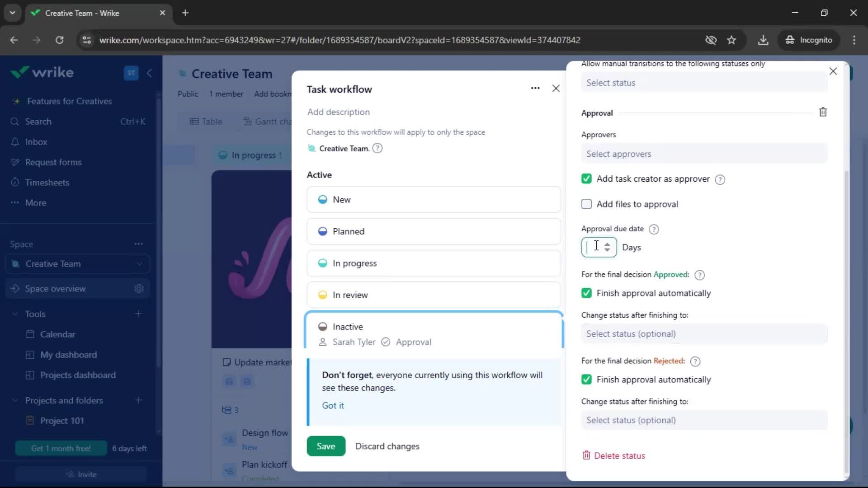Toggle Finish approval automatically for Approved
Screen dimensions: 868x488
(586, 293)
